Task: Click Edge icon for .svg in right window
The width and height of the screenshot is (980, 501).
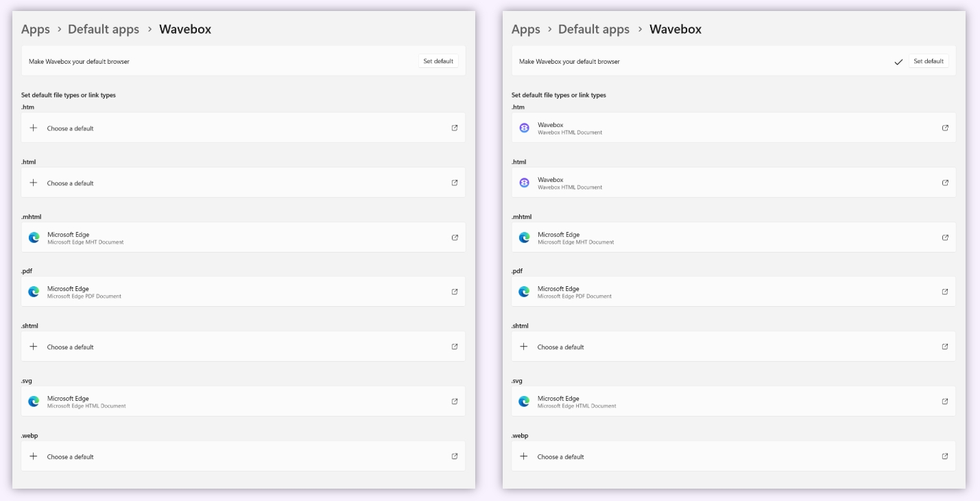Action: (524, 401)
